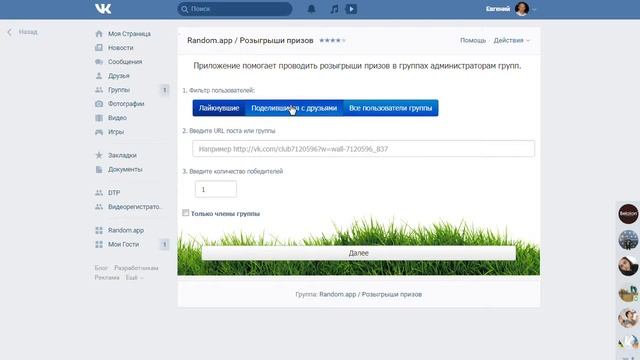Enable Только члены группы checkbox
Viewport: 640px width, 360px height.
[186, 213]
